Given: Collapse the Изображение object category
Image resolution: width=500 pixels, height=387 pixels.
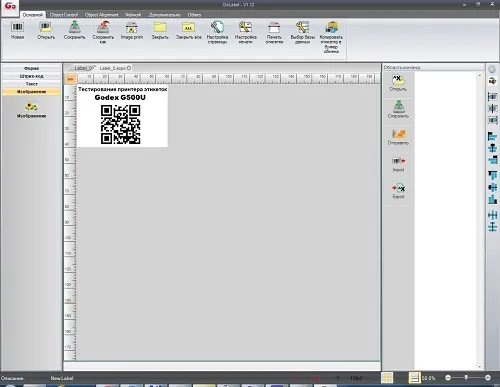Looking at the screenshot, I should coord(31,92).
